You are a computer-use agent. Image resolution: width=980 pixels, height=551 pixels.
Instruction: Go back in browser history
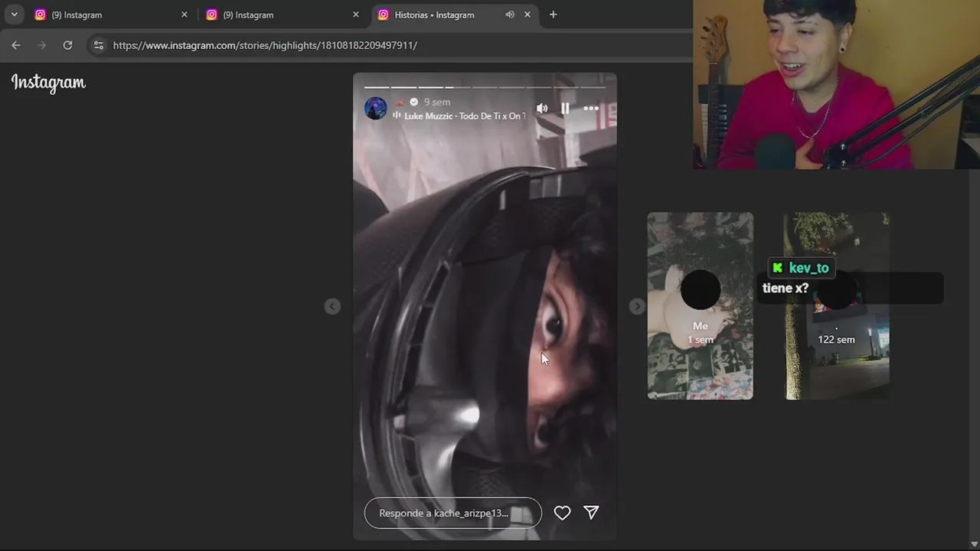point(16,45)
